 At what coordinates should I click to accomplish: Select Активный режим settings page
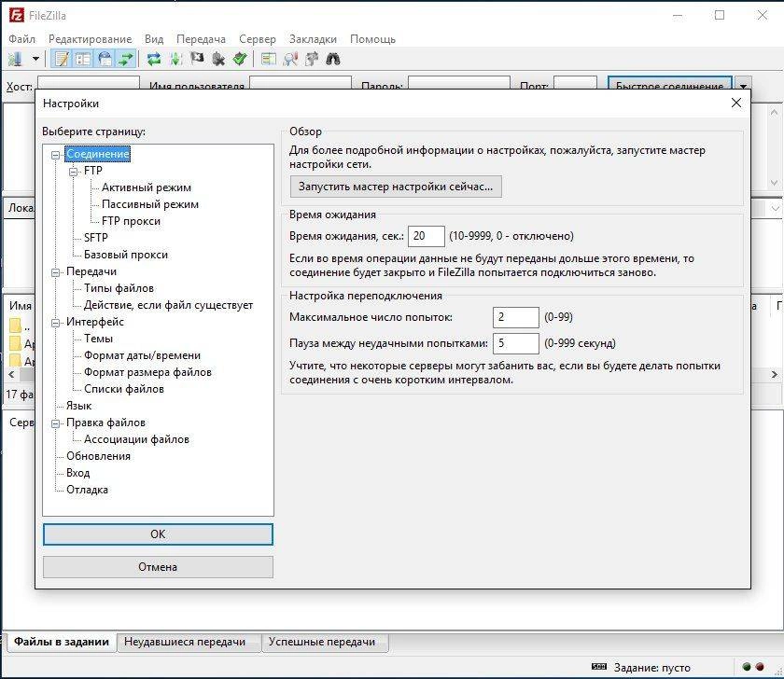[147, 187]
